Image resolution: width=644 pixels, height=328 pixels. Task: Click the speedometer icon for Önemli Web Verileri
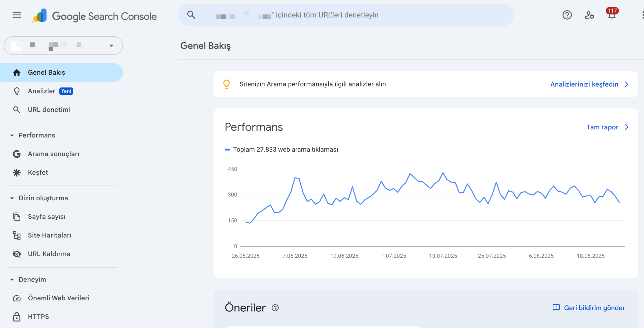point(17,298)
